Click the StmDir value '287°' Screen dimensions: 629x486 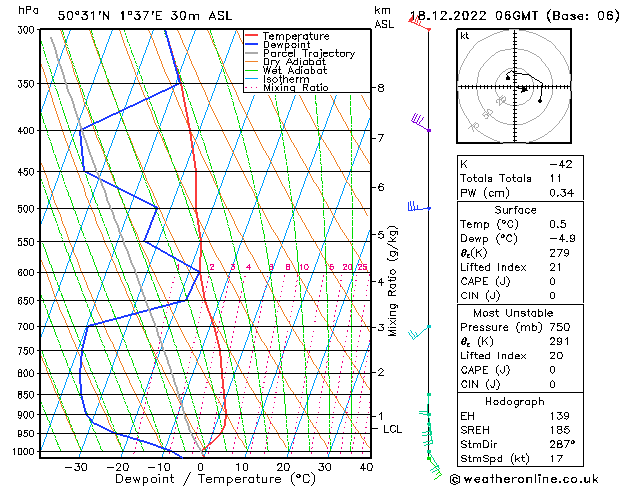pos(562,444)
